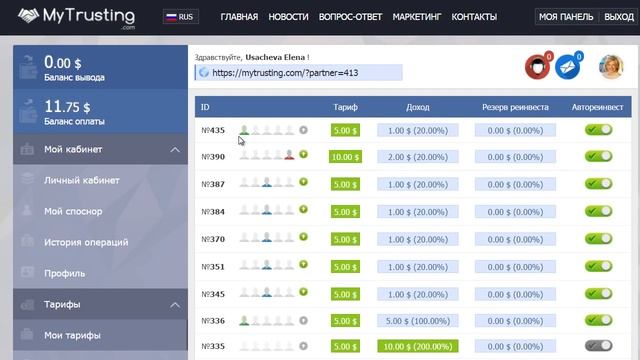640x360 pixels.
Task: Click the 0.00 $ withdrawal balance
Action: click(x=62, y=63)
